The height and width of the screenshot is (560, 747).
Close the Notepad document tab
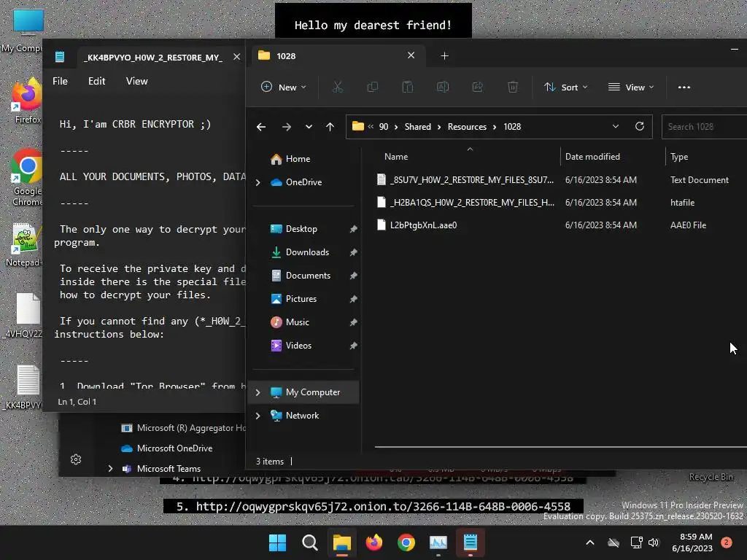[x=237, y=57]
